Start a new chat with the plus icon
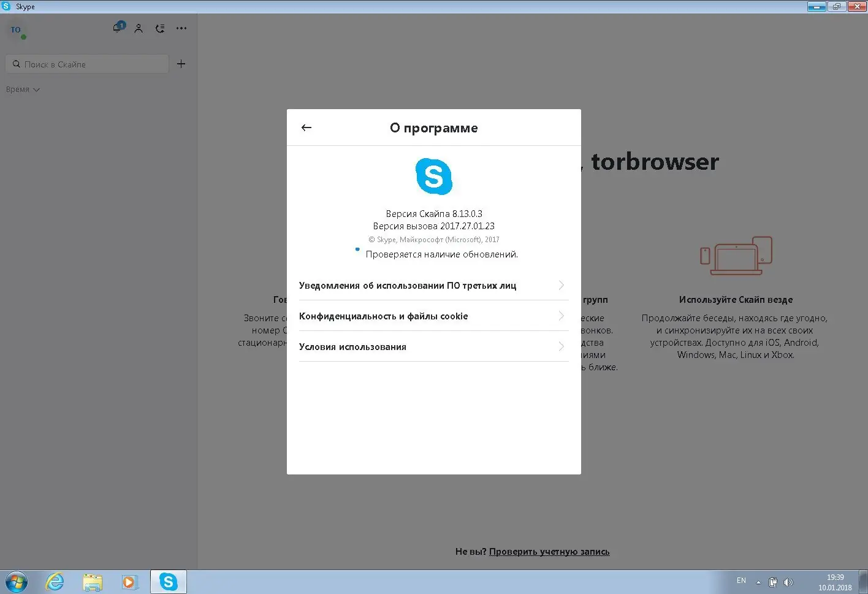This screenshot has width=868, height=594. coord(181,63)
